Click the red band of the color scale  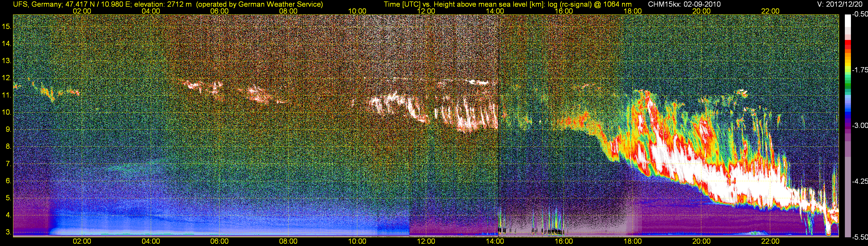[x=847, y=47]
